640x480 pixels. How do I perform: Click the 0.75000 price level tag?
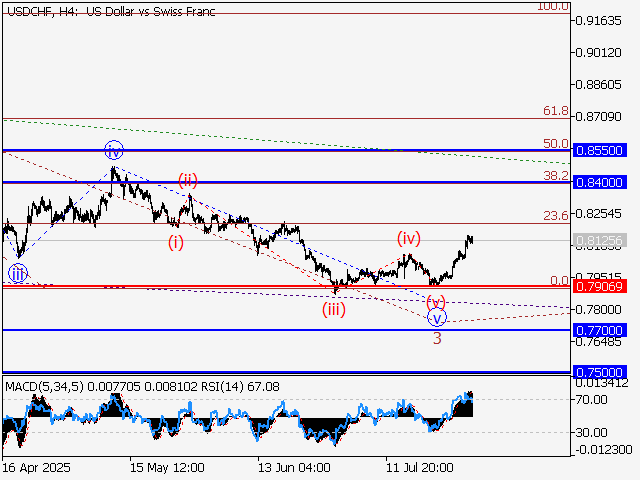[600, 371]
